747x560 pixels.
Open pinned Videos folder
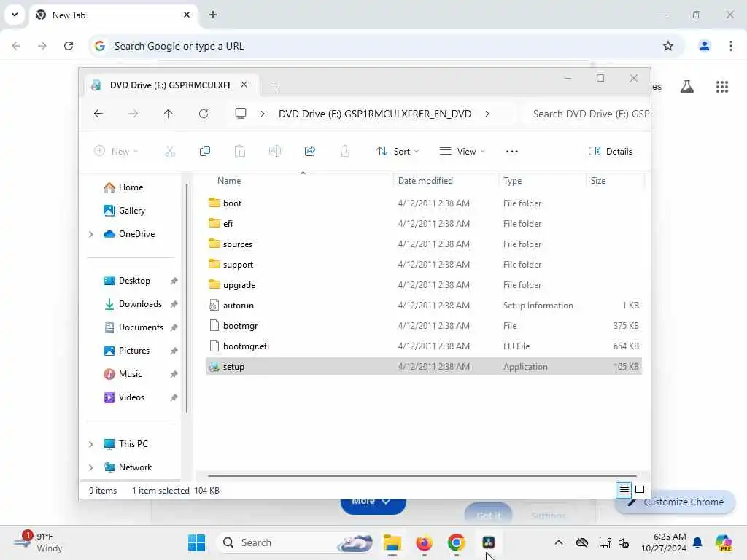pyautogui.click(x=124, y=397)
